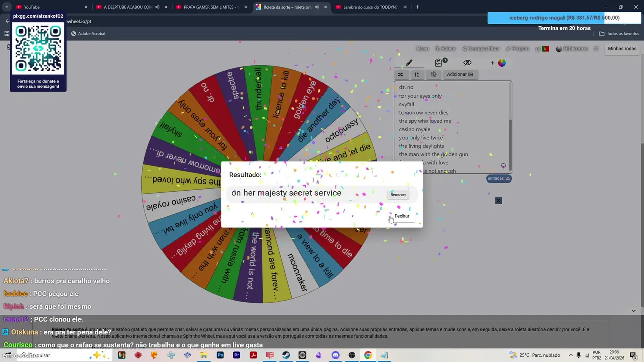Open File Explorer from the taskbar

pyautogui.click(x=204, y=355)
